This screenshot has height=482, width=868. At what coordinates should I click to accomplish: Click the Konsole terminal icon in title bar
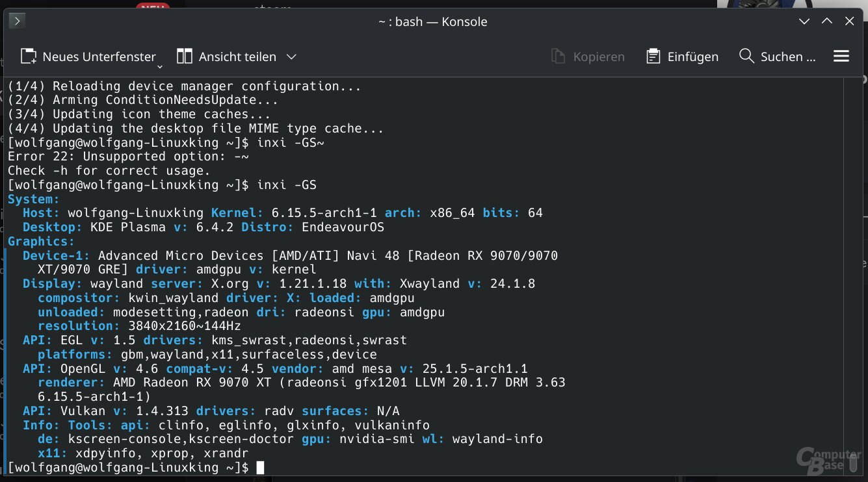pyautogui.click(x=18, y=21)
